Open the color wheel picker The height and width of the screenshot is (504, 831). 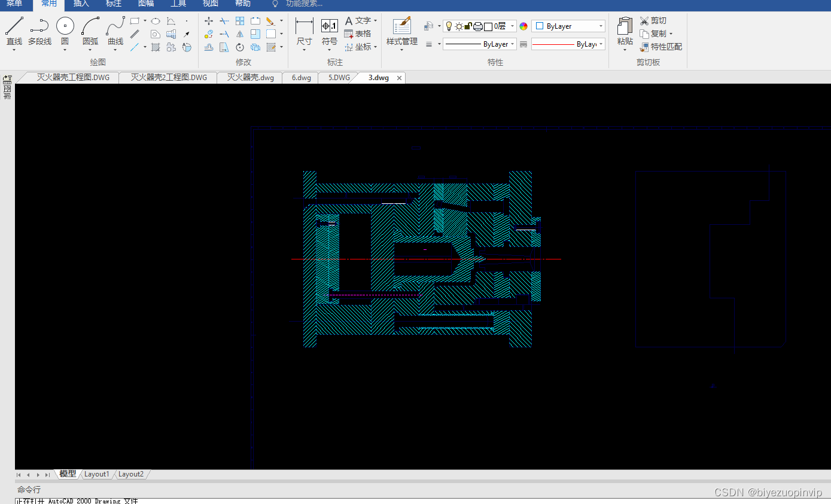point(523,26)
